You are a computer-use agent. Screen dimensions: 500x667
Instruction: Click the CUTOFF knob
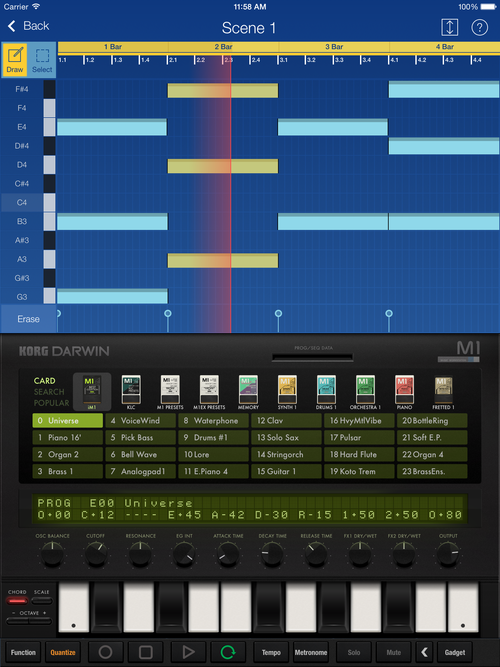[x=96, y=555]
